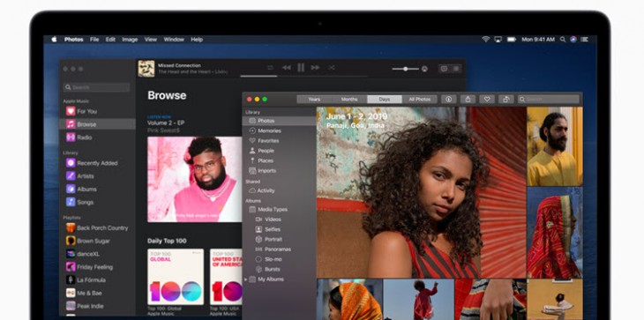
Task: Select People in Photos sidebar
Action: tap(280, 151)
